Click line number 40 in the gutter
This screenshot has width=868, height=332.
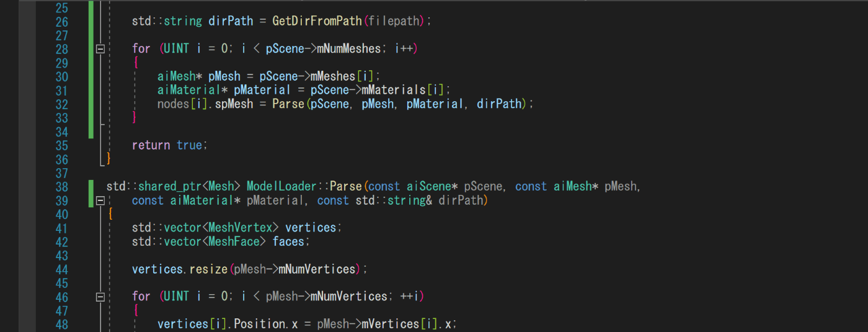[x=61, y=214]
